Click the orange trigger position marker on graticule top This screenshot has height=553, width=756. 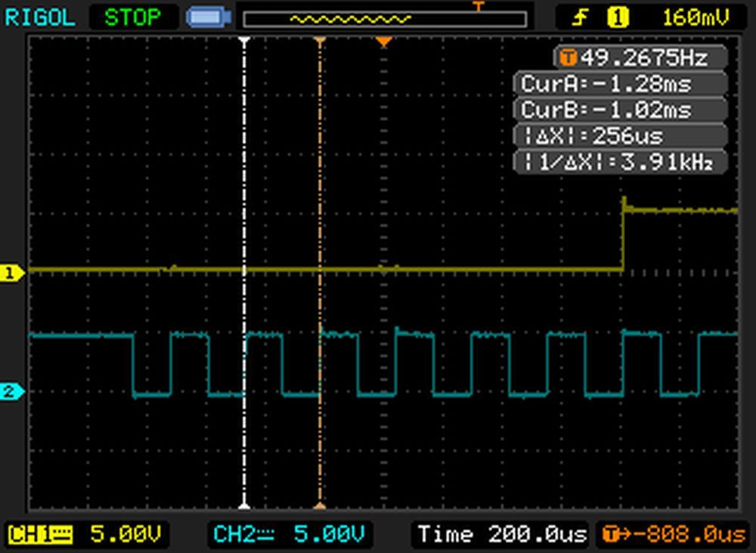[384, 42]
